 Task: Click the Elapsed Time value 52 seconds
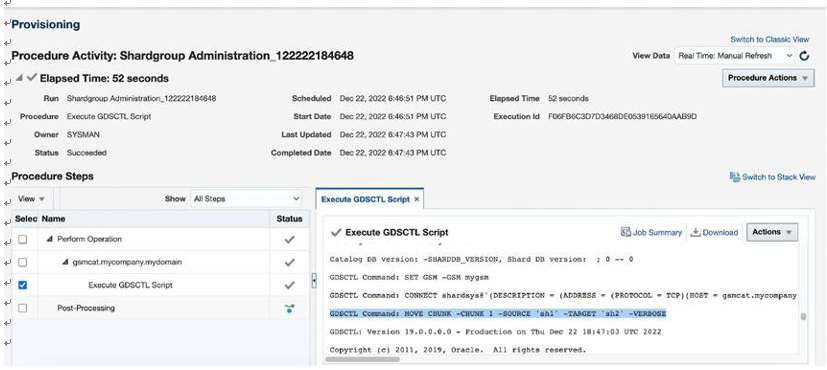point(568,99)
